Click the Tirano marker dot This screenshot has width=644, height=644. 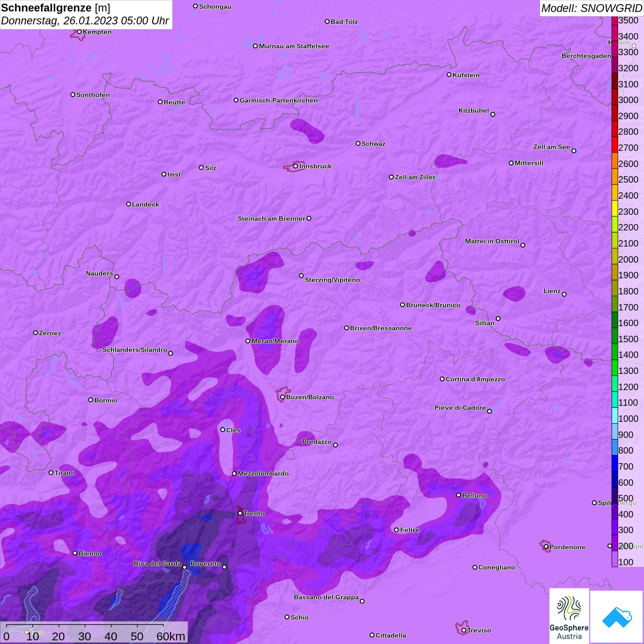(51, 472)
